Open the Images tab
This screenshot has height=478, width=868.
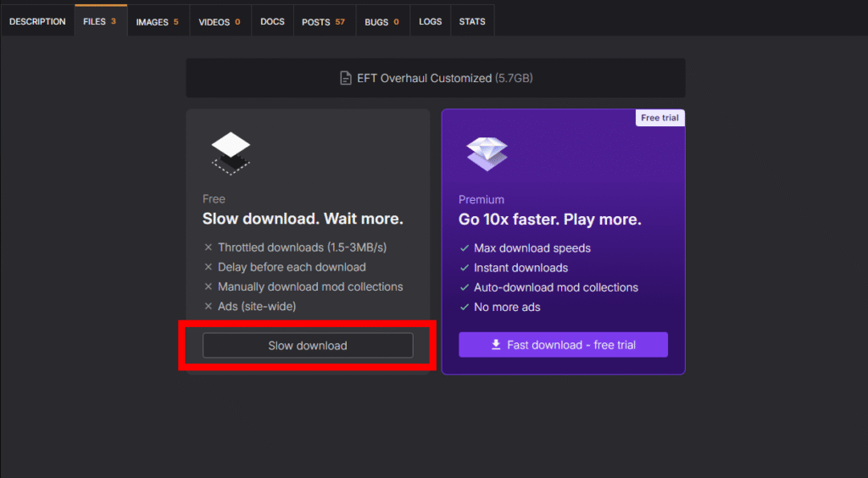(158, 21)
